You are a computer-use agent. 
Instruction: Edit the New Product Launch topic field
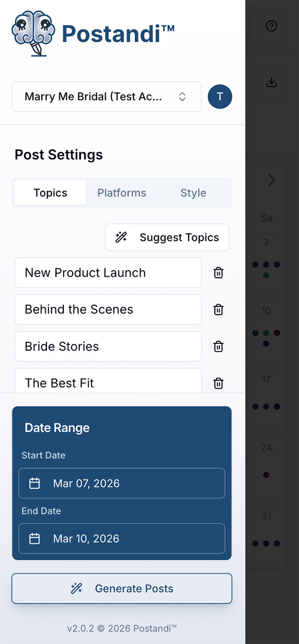click(x=108, y=273)
